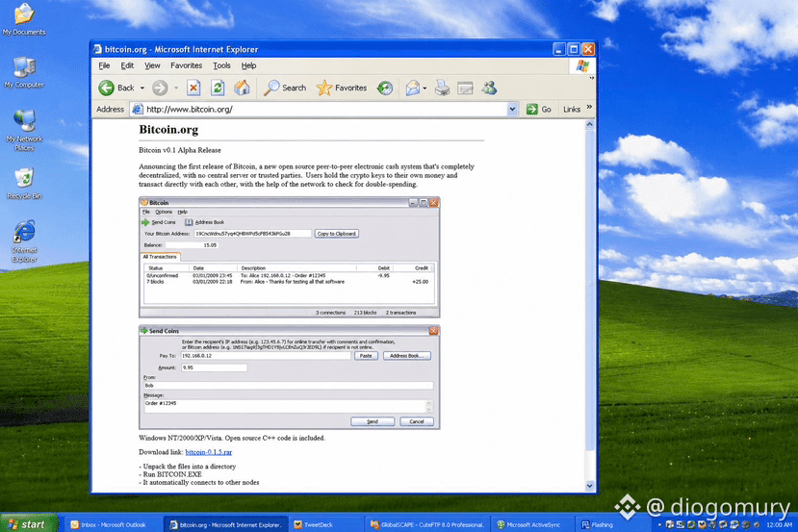The image size is (798, 532).
Task: Click the page icon in the address bar
Action: coord(137,110)
